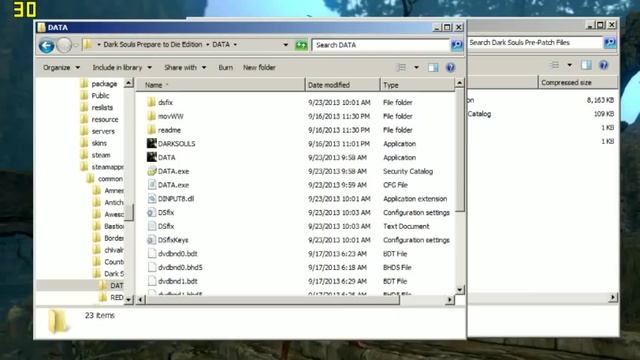This screenshot has height=360, width=640.
Task: Click in the Search DATA field
Action: pyautogui.click(x=380, y=45)
